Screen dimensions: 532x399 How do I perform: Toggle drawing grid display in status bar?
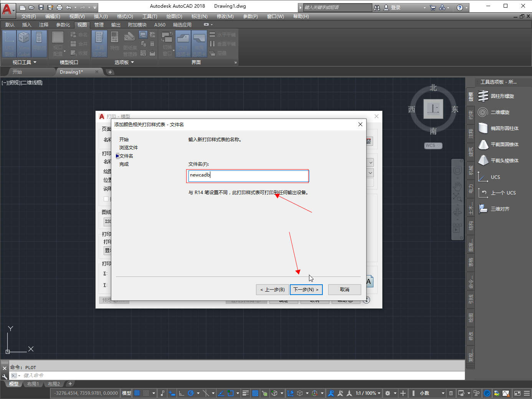(137, 393)
